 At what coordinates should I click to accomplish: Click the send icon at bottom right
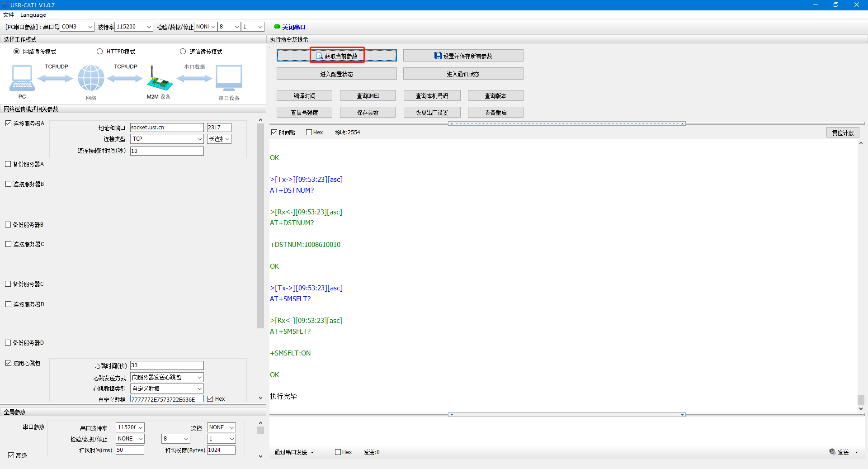[x=832, y=452]
